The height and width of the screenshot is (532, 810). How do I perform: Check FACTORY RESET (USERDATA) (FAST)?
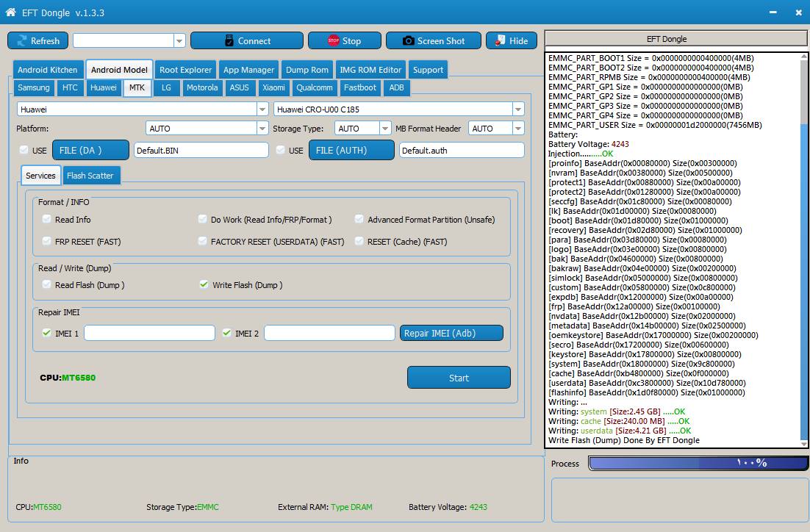point(203,241)
